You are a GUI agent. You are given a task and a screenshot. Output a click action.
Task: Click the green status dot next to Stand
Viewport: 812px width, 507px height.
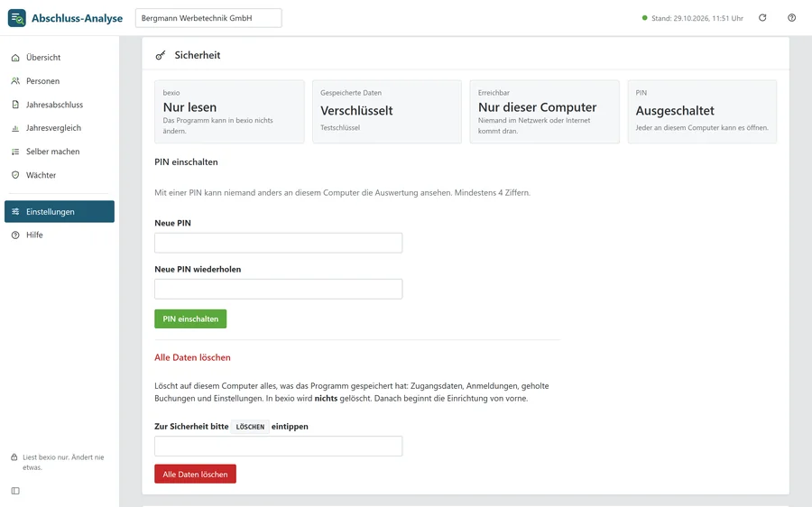point(645,18)
